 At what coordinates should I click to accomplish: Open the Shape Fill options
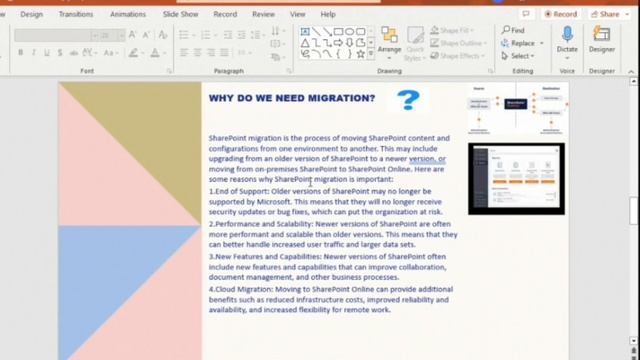452,30
